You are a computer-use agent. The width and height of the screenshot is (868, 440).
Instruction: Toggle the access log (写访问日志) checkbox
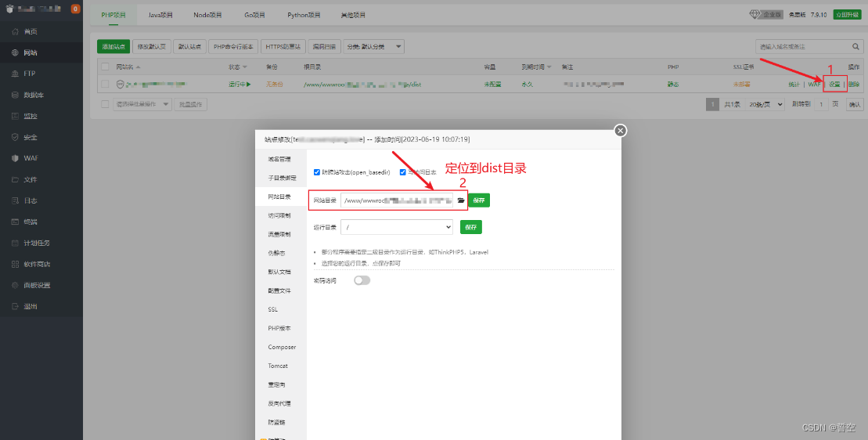pos(403,172)
